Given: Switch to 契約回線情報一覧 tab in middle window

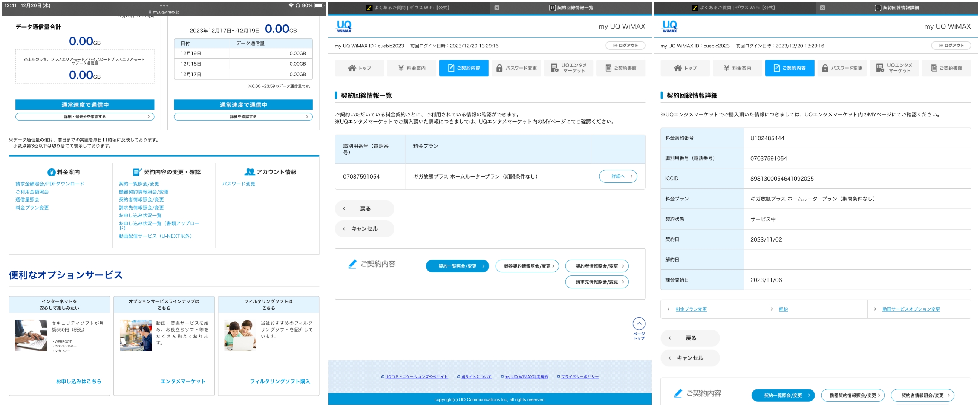Looking at the screenshot, I should click(x=571, y=8).
